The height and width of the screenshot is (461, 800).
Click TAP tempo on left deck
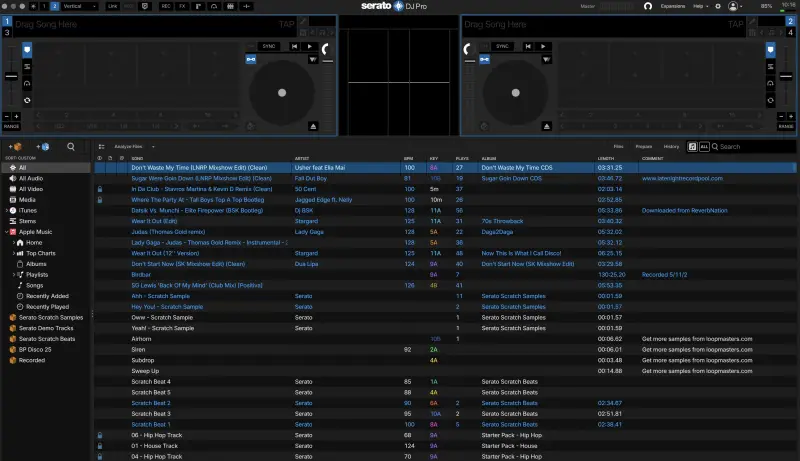(287, 24)
